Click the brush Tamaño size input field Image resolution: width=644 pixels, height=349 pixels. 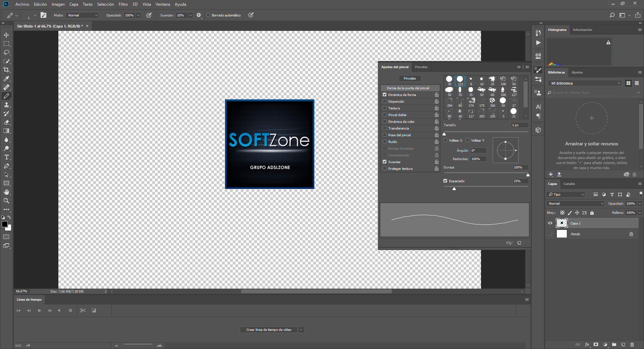pos(520,125)
